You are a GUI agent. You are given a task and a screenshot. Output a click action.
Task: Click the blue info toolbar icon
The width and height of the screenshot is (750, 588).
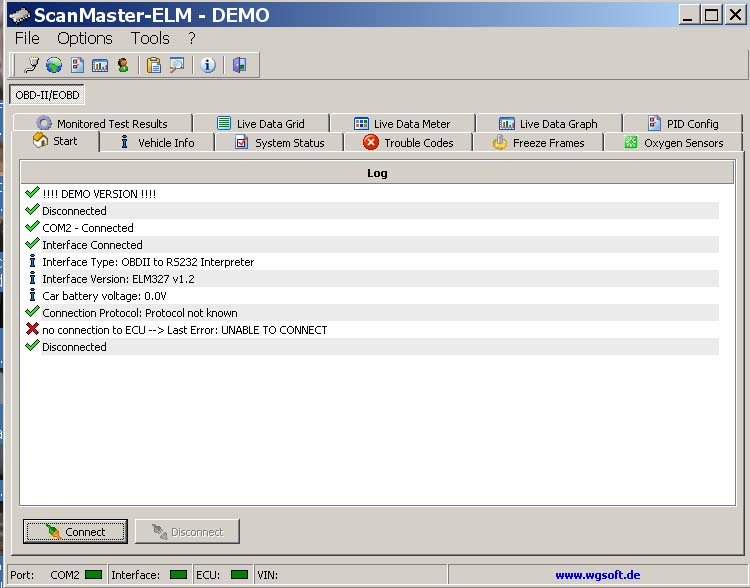click(x=208, y=65)
